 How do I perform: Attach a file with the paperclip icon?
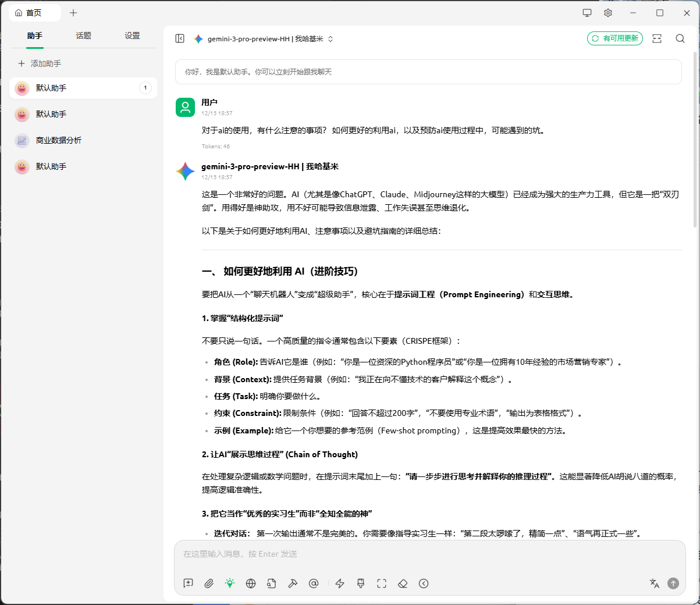[x=209, y=583]
